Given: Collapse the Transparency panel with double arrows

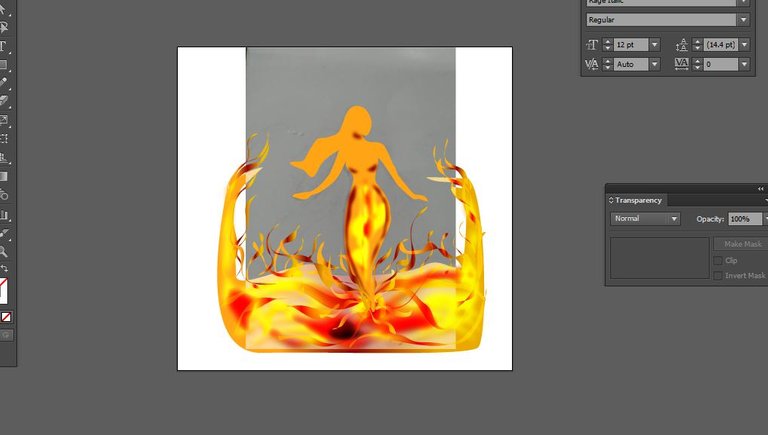Looking at the screenshot, I should pyautogui.click(x=760, y=189).
